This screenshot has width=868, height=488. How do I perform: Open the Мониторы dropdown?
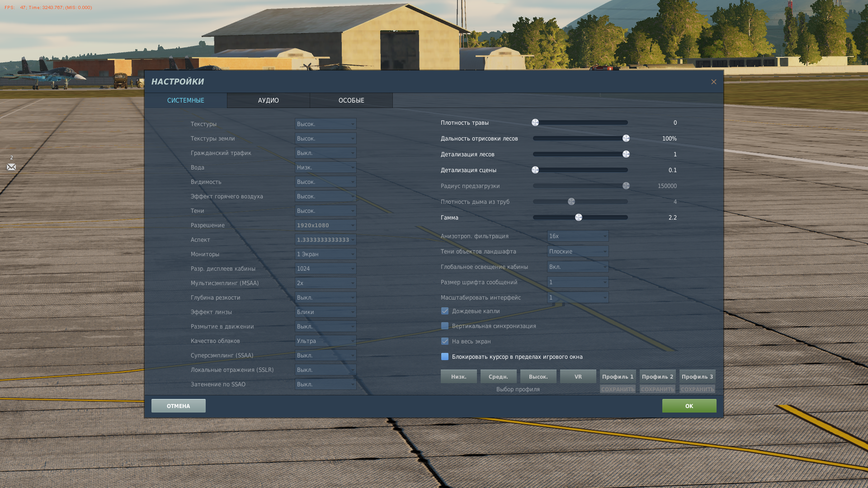325,254
